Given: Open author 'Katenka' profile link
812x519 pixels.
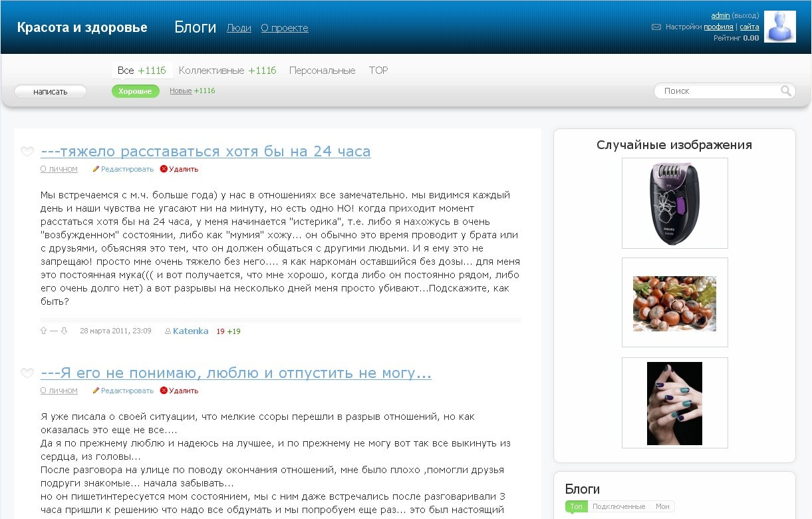Looking at the screenshot, I should coord(190,331).
